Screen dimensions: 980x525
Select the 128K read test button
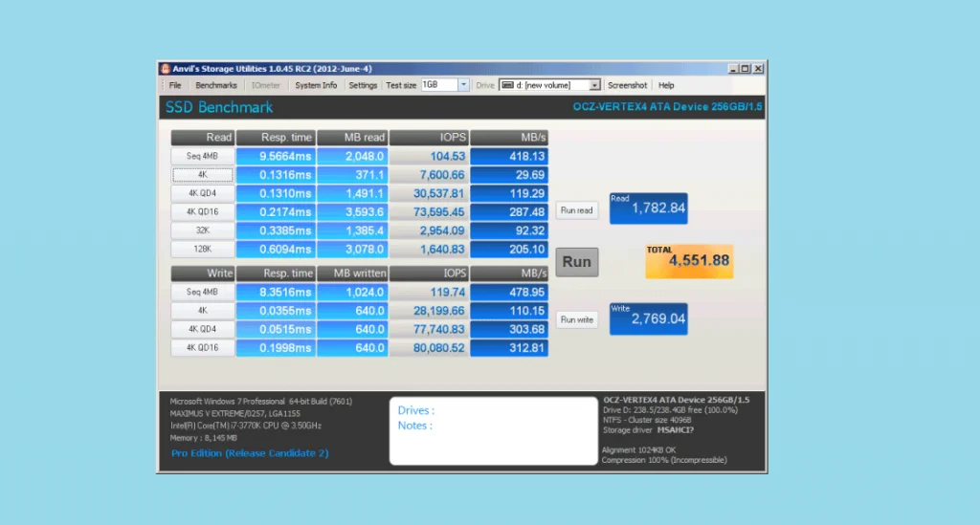click(x=203, y=249)
